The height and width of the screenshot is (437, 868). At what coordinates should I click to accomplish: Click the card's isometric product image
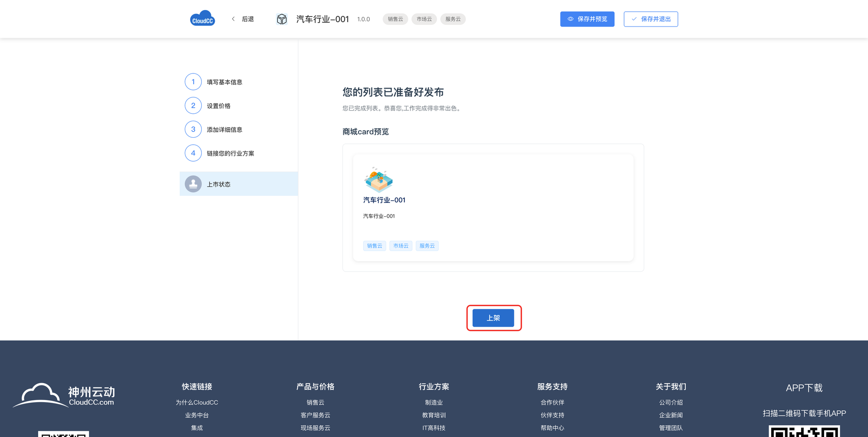click(x=378, y=179)
